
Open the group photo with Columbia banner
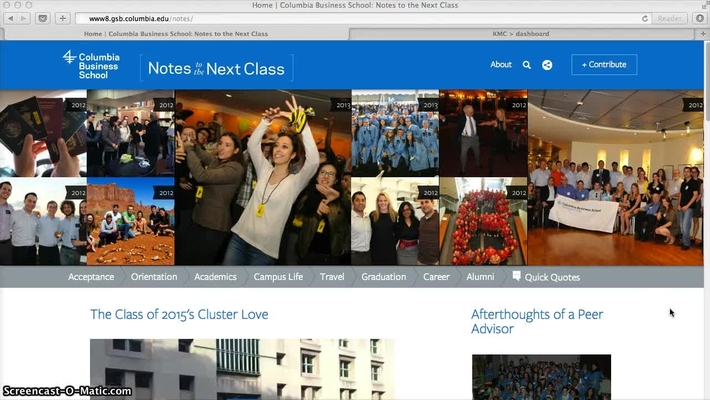(615, 177)
